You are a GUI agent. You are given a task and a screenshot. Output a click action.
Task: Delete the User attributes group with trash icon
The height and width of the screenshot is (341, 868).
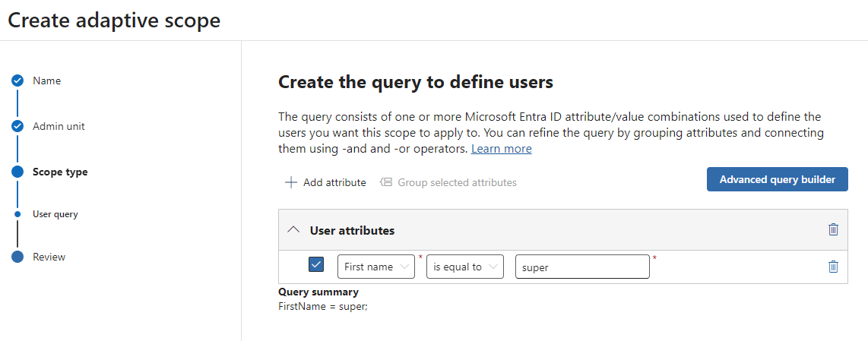(833, 229)
